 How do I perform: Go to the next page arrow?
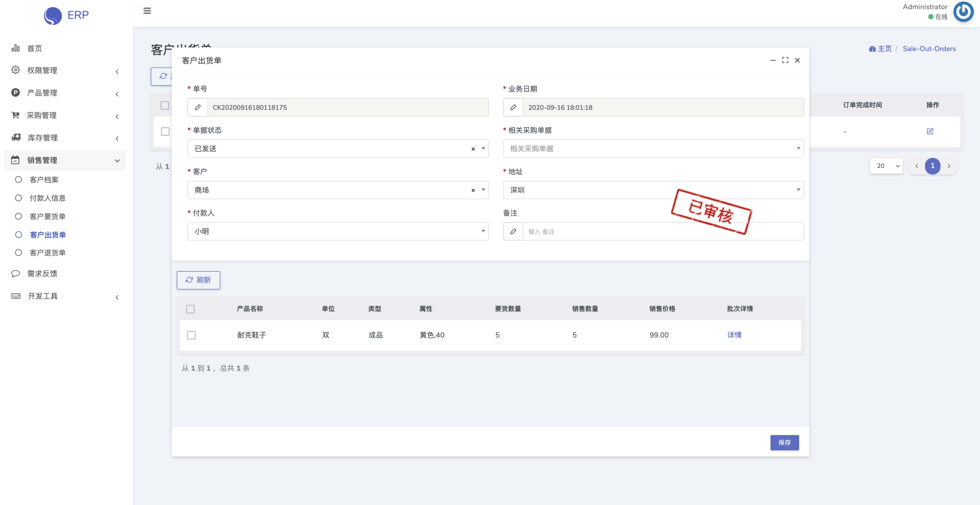click(949, 166)
